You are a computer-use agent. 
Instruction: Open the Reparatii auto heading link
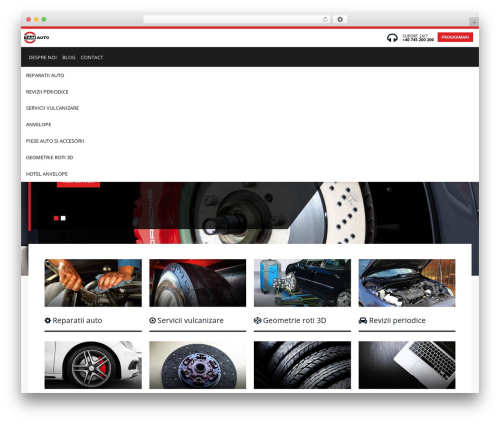click(77, 320)
